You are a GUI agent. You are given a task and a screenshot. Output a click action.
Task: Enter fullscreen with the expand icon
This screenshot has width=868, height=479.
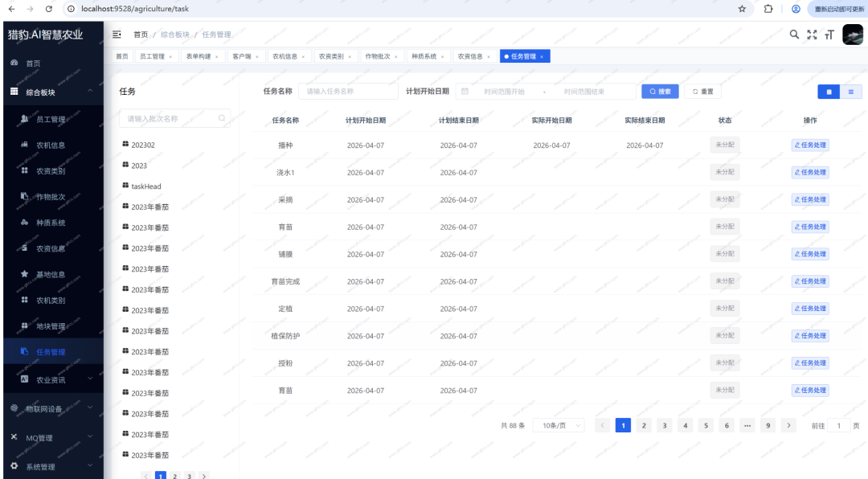click(812, 35)
